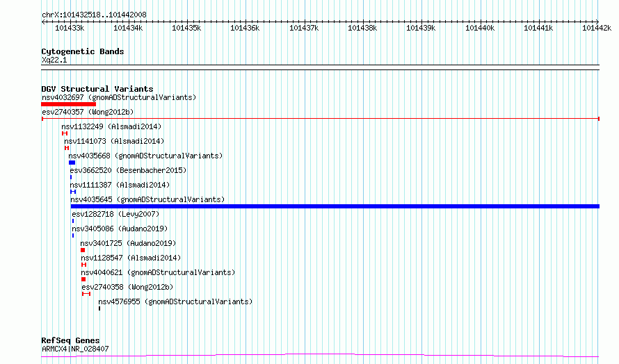Click the chrX:101432518..101442008 coordinate label

click(95, 15)
